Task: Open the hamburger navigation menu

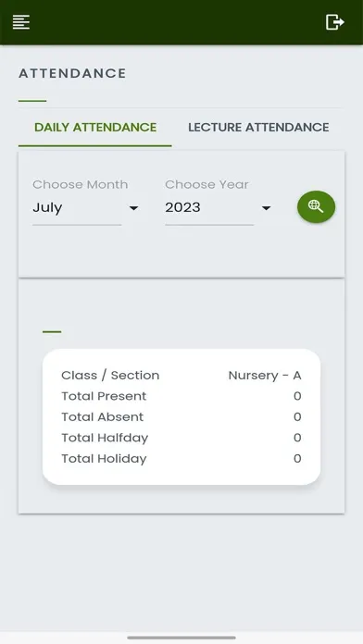Action: click(x=21, y=22)
